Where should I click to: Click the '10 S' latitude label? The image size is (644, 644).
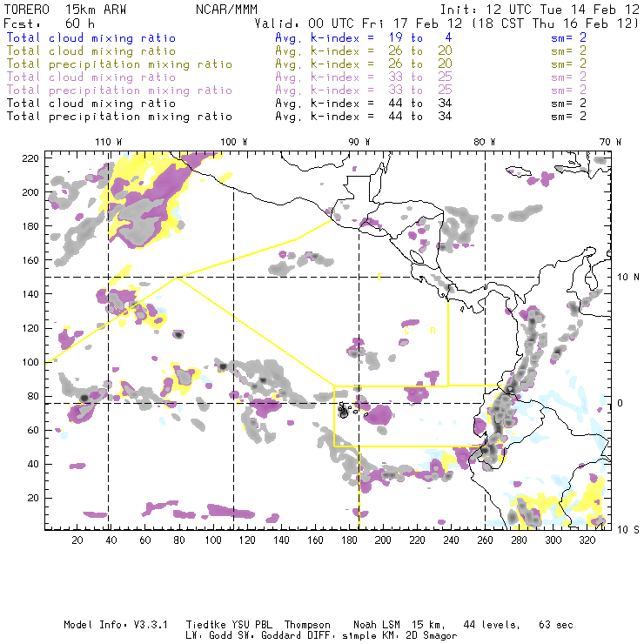(x=628, y=530)
